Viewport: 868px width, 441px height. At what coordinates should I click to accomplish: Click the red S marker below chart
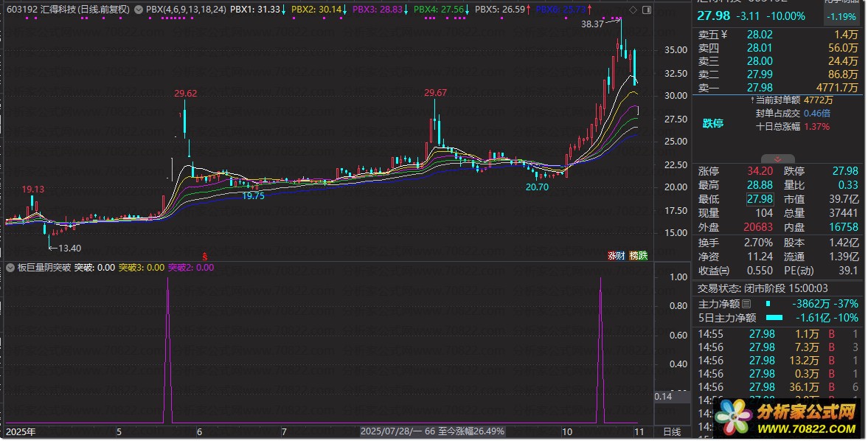point(205,257)
